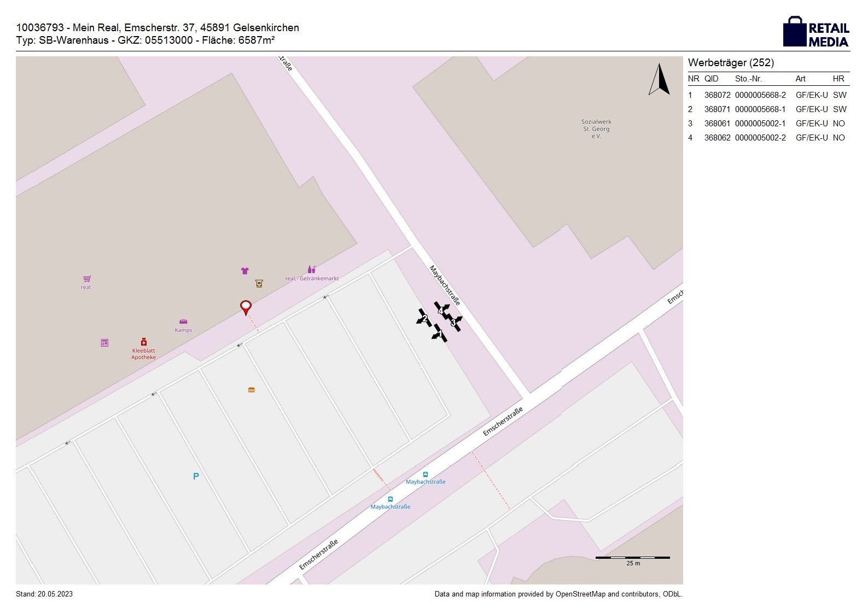Select the purple t-shirt clothing shop icon
This screenshot has height=614, width=868.
point(244,271)
